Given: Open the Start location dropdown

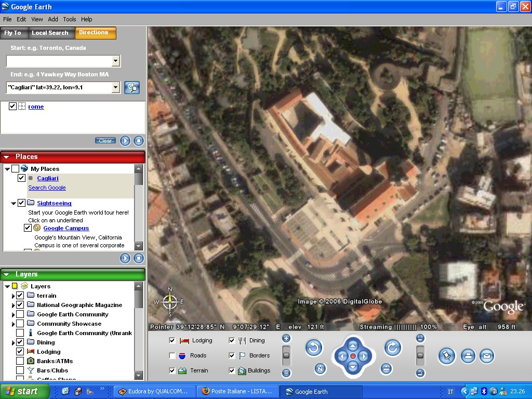Looking at the screenshot, I should 115,61.
